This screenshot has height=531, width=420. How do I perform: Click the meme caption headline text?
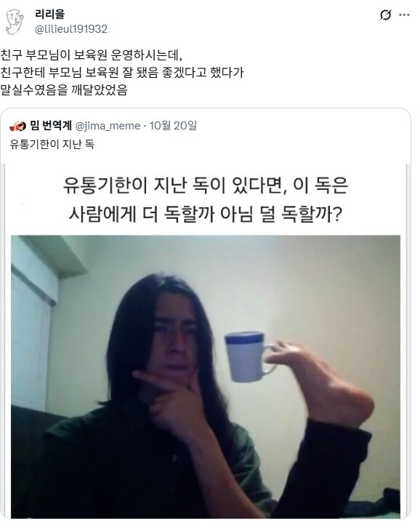206,200
